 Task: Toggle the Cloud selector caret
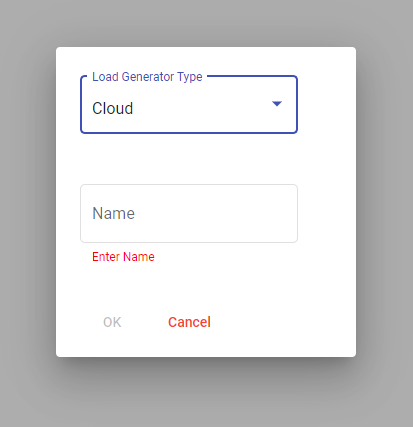tap(277, 104)
